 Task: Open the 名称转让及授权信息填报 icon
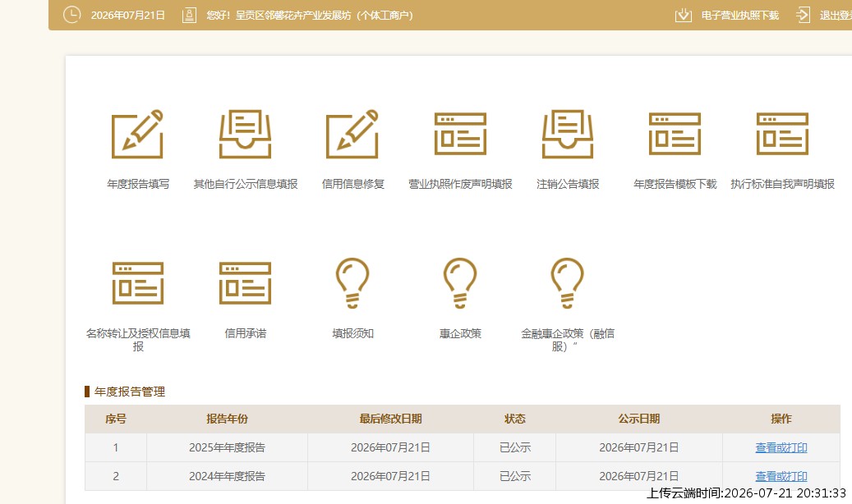137,283
